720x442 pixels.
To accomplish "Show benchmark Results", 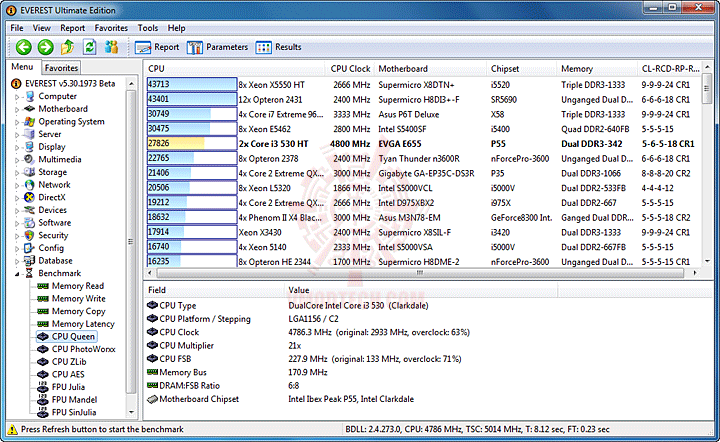I will pos(278,47).
